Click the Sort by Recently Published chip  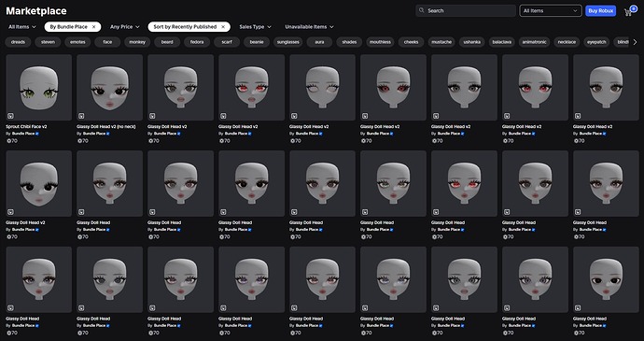coord(189,27)
